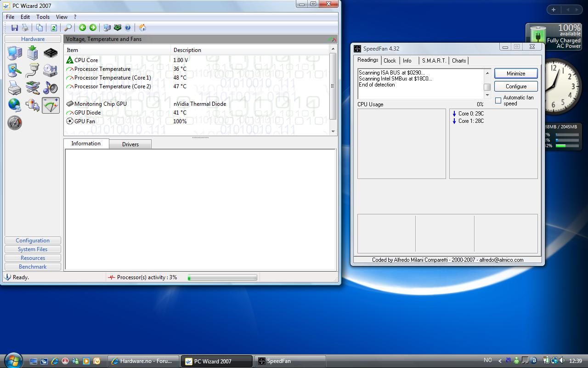588x368 pixels.
Task: Switch to the Info tab in SpeedFan
Action: click(x=407, y=61)
